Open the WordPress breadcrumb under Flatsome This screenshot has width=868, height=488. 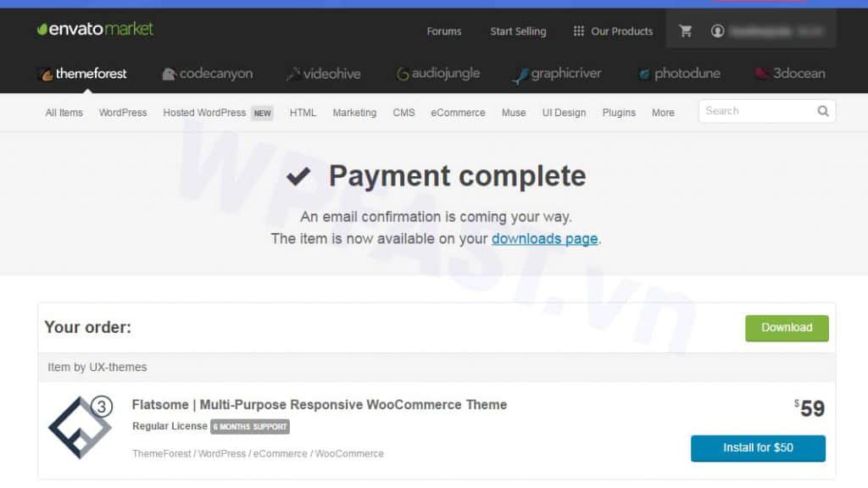pos(222,454)
